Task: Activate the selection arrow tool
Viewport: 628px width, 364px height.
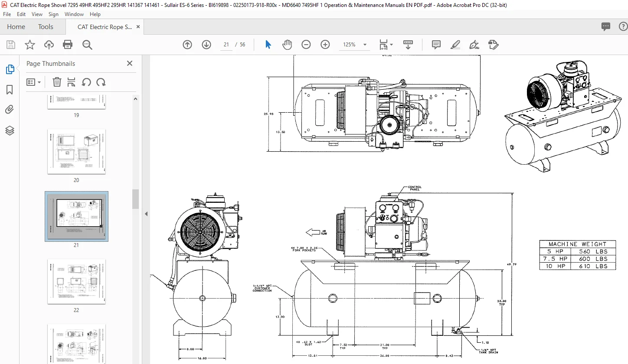Action: click(x=268, y=45)
